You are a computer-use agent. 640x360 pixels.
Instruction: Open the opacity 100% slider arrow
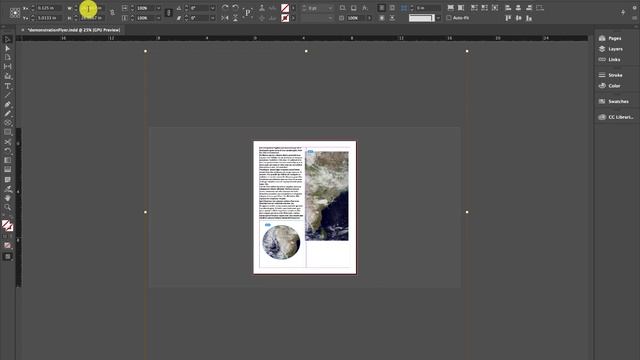369,18
